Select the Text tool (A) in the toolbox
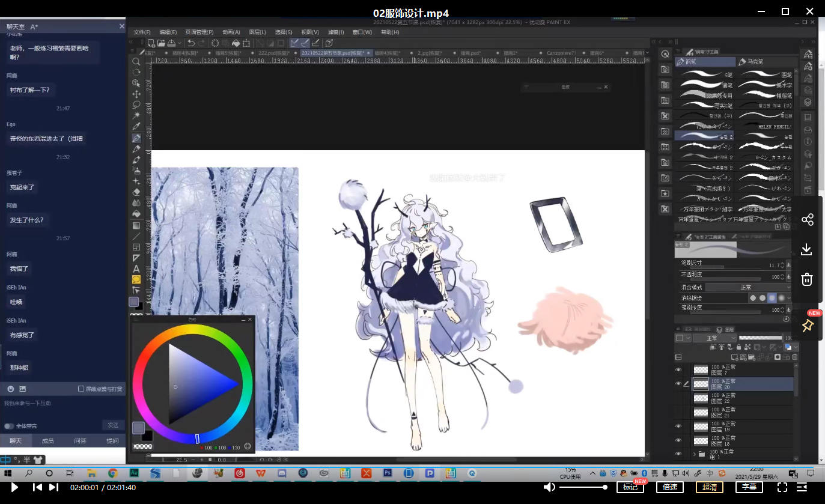This screenshot has width=825, height=504. pos(136,269)
